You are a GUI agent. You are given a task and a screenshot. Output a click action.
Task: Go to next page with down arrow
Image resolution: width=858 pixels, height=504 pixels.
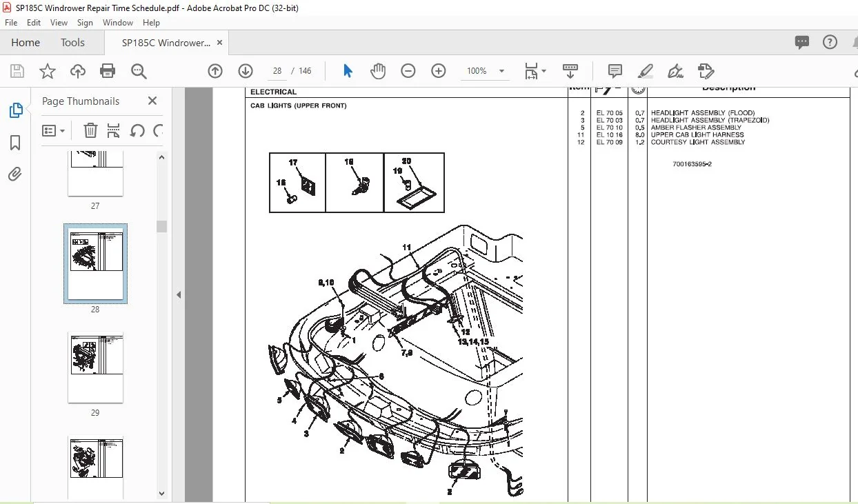tap(246, 71)
